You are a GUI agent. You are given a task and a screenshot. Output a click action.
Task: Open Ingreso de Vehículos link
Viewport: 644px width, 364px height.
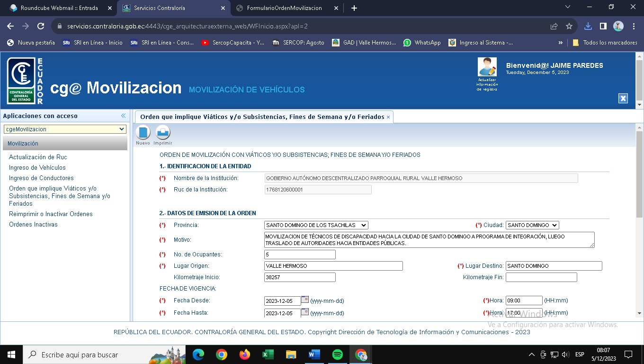(37, 168)
